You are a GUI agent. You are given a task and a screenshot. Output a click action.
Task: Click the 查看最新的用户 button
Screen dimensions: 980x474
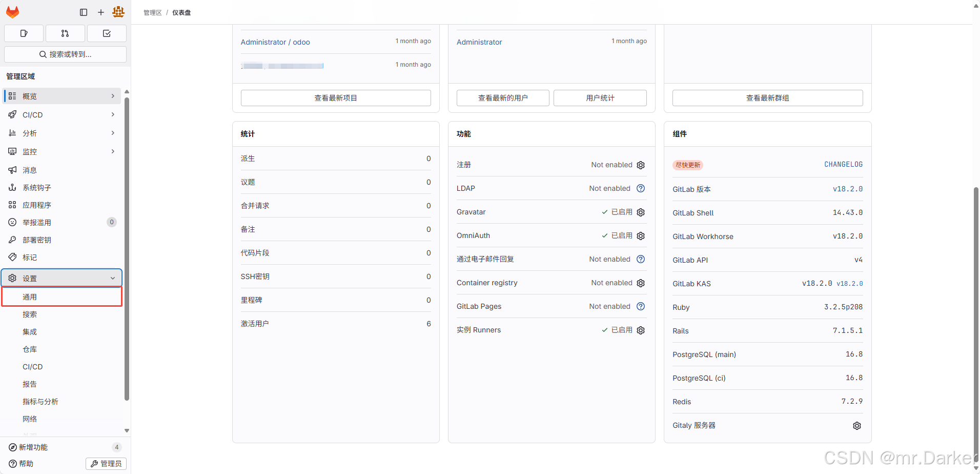[503, 98]
